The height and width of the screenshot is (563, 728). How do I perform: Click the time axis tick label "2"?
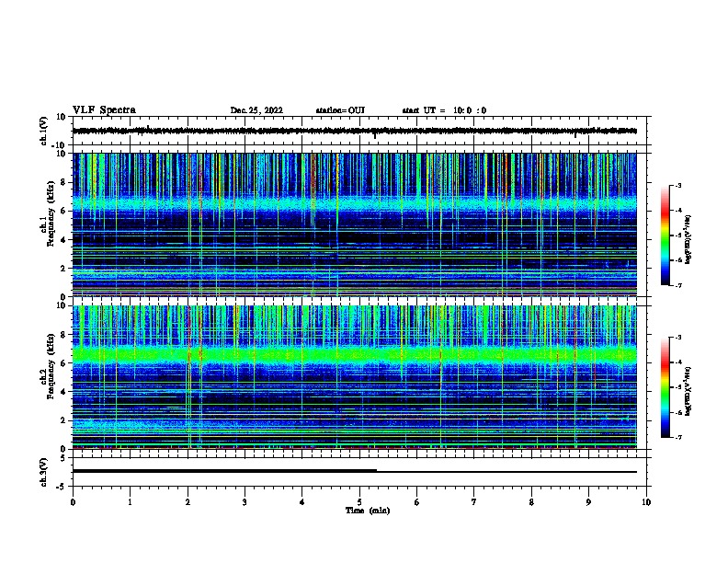(x=188, y=502)
